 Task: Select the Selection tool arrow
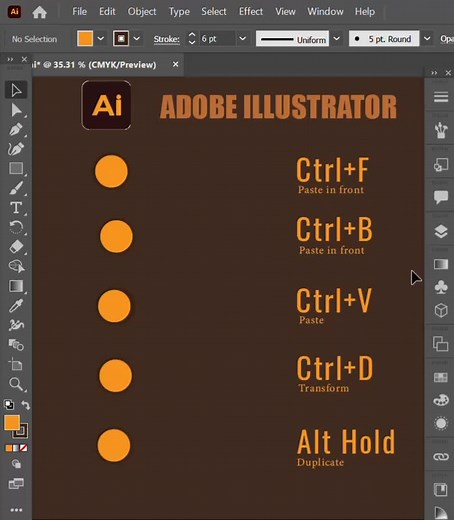click(x=16, y=90)
